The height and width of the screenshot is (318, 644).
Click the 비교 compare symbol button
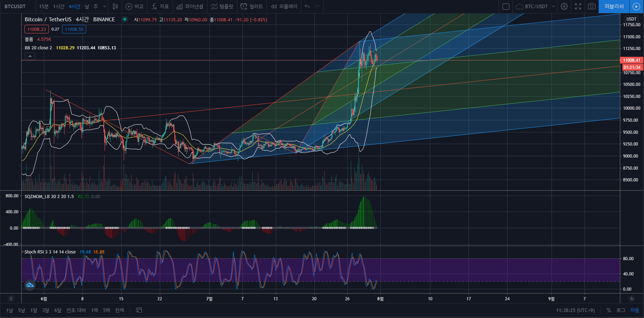(x=135, y=6)
